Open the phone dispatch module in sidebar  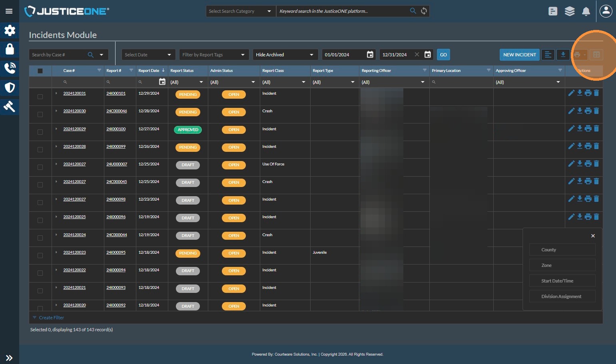10,68
